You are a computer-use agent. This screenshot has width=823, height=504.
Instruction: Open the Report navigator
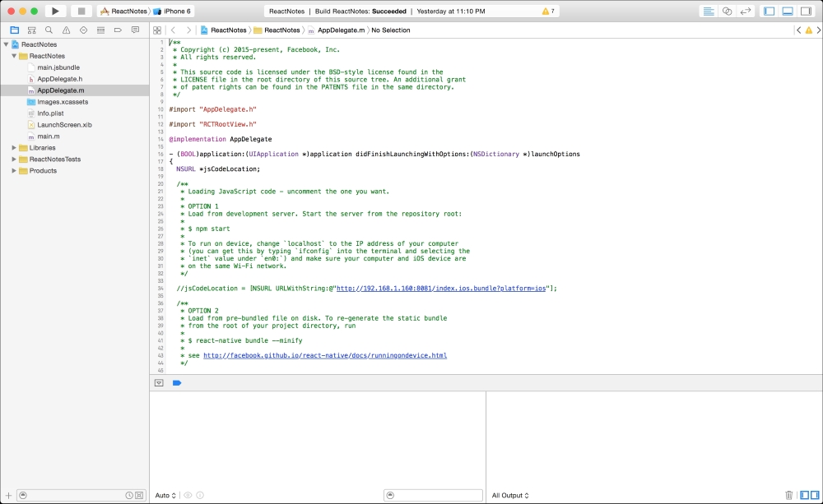pyautogui.click(x=136, y=30)
